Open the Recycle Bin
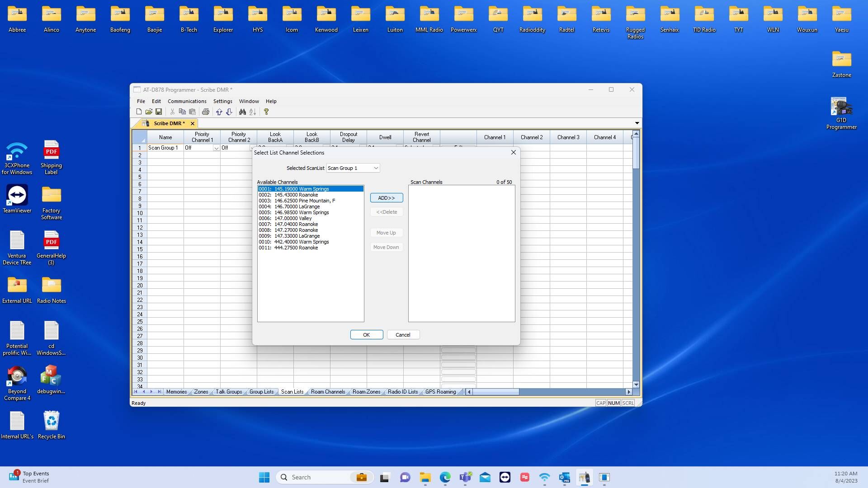The width and height of the screenshot is (868, 488). 51,425
